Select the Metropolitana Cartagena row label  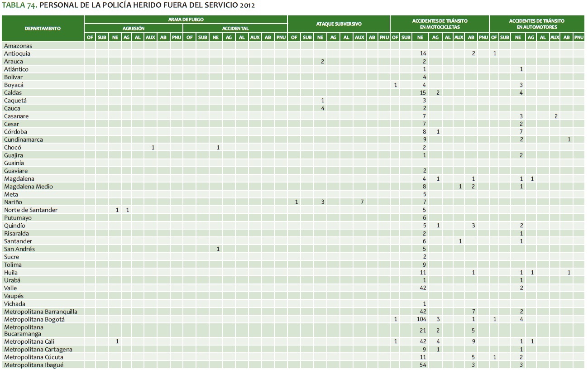coord(38,350)
